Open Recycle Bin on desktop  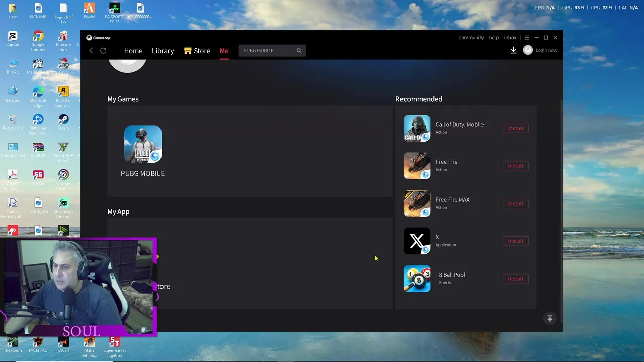[13, 122]
